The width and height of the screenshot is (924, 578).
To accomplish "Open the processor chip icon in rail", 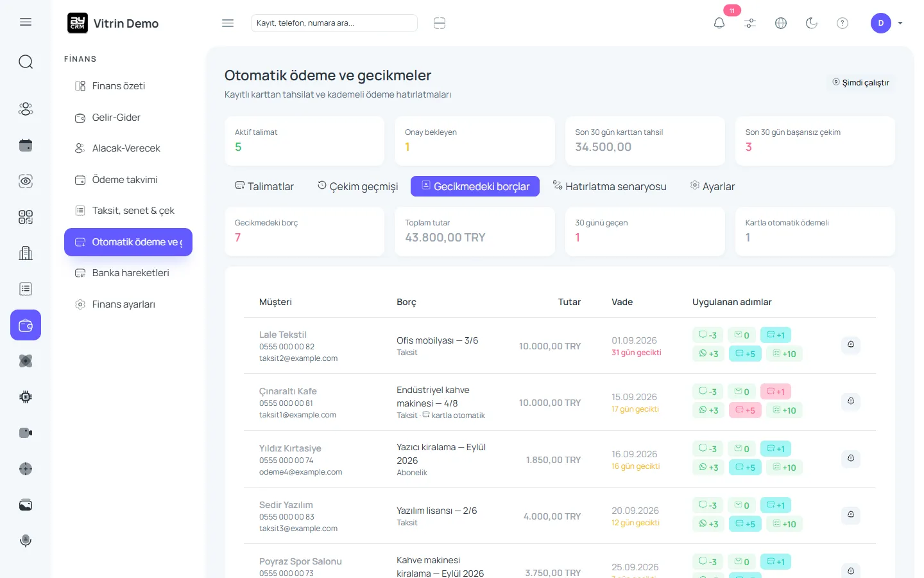I will [26, 397].
